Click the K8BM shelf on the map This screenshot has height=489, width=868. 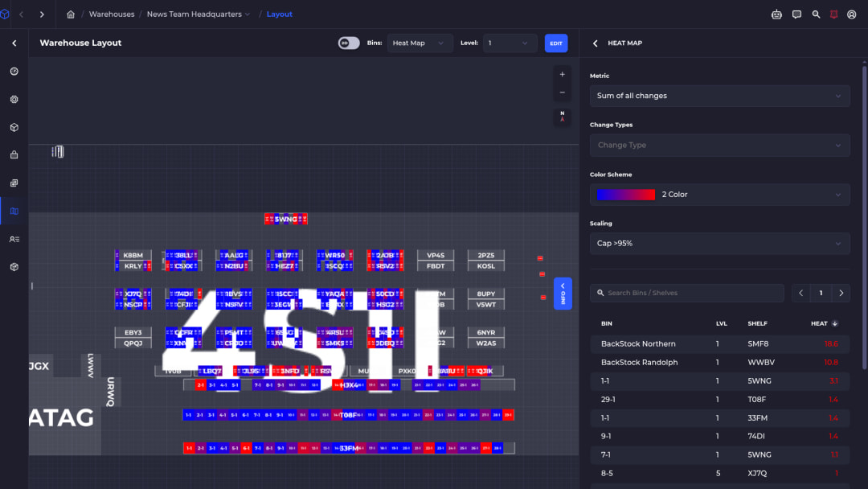(133, 255)
